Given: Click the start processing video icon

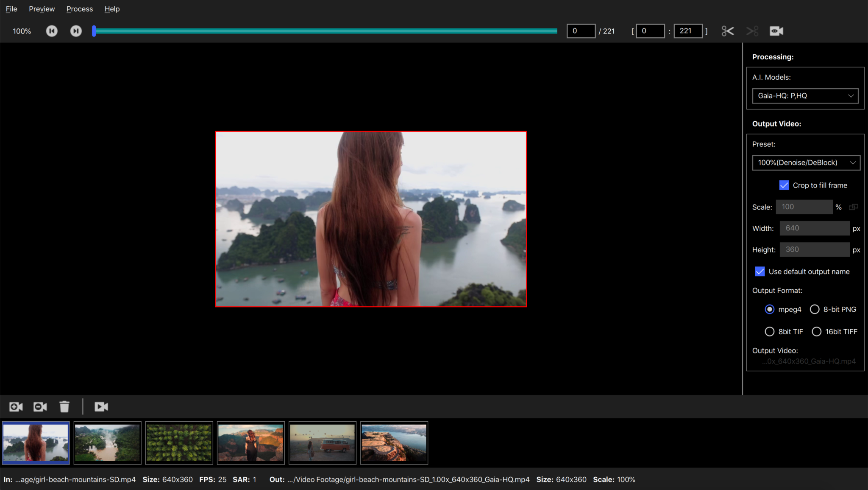Looking at the screenshot, I should pyautogui.click(x=101, y=407).
